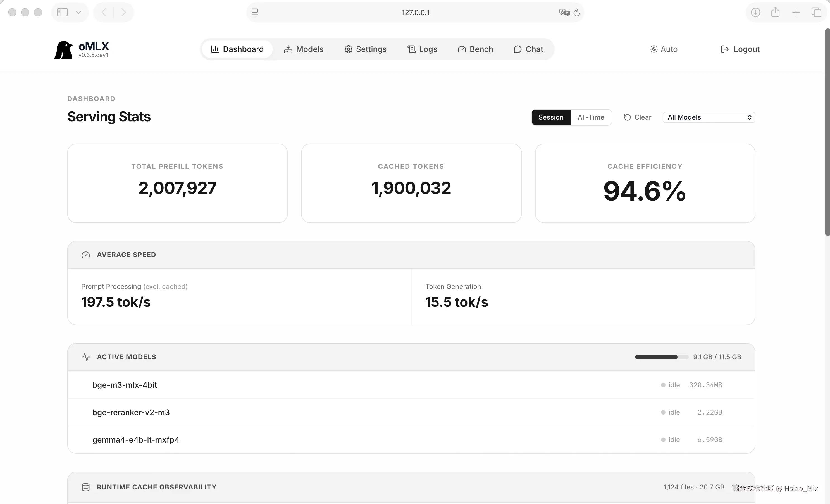Go to the Bench tab

pos(475,49)
